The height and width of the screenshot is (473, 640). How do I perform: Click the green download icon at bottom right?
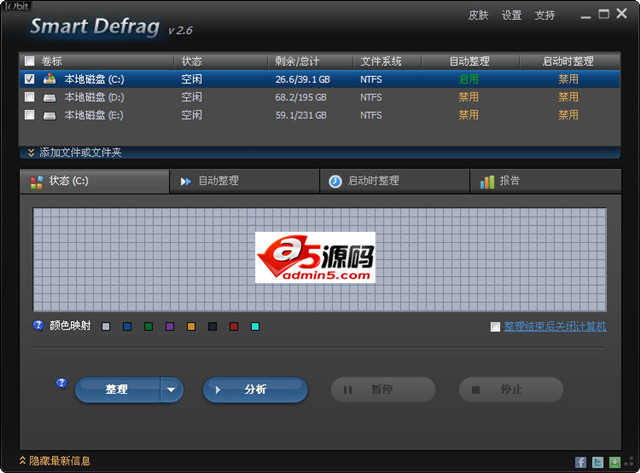[x=614, y=462]
